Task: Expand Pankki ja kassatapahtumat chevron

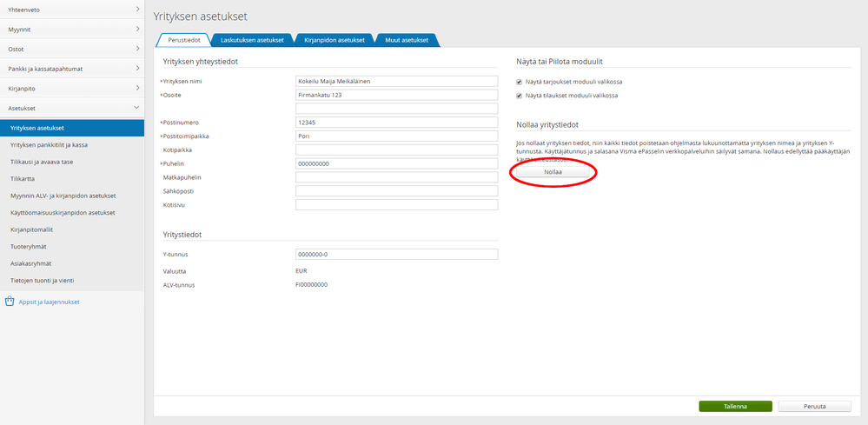Action: 137,69
